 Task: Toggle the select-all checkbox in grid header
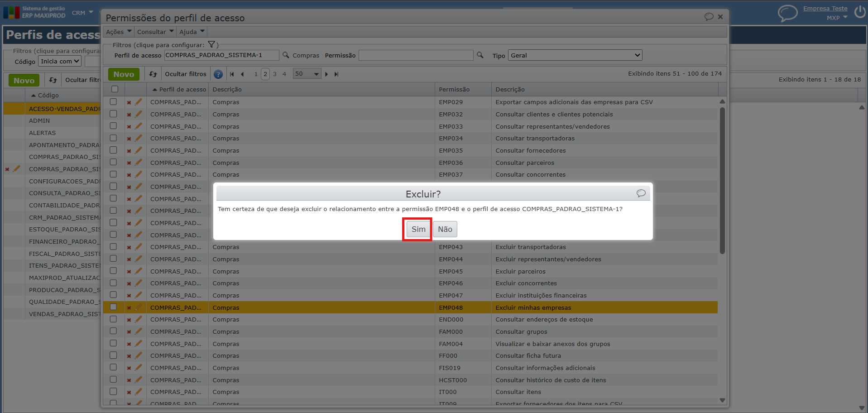(115, 89)
